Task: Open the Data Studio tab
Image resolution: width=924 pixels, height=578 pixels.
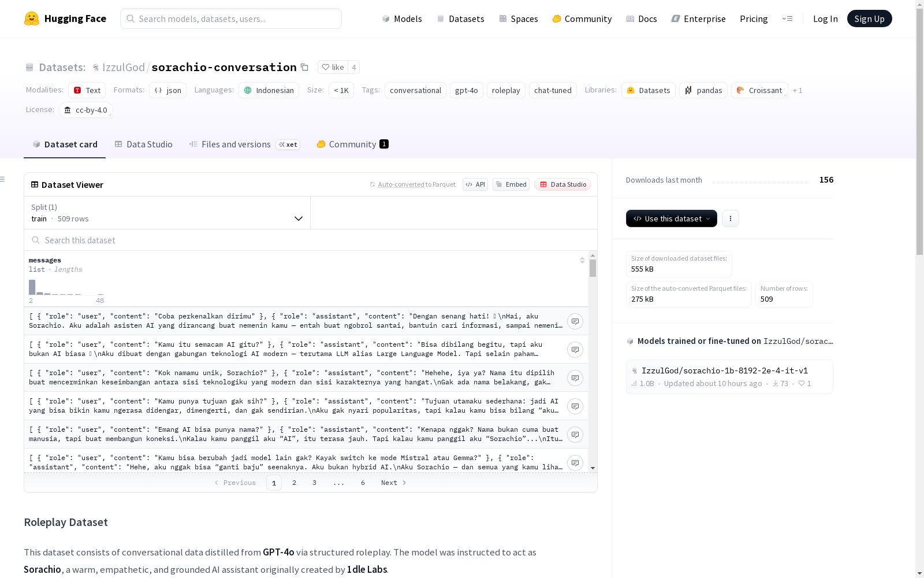Action: coord(144,144)
